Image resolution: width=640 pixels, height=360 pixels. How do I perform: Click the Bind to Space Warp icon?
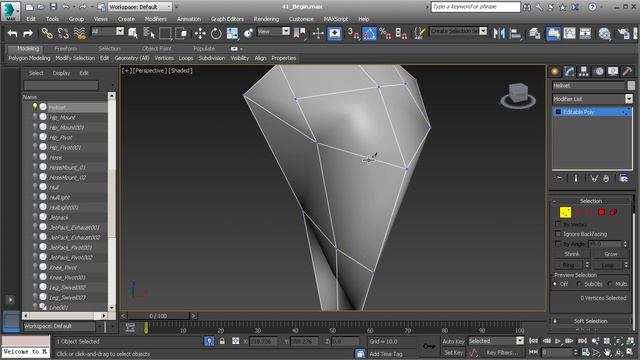80,33
